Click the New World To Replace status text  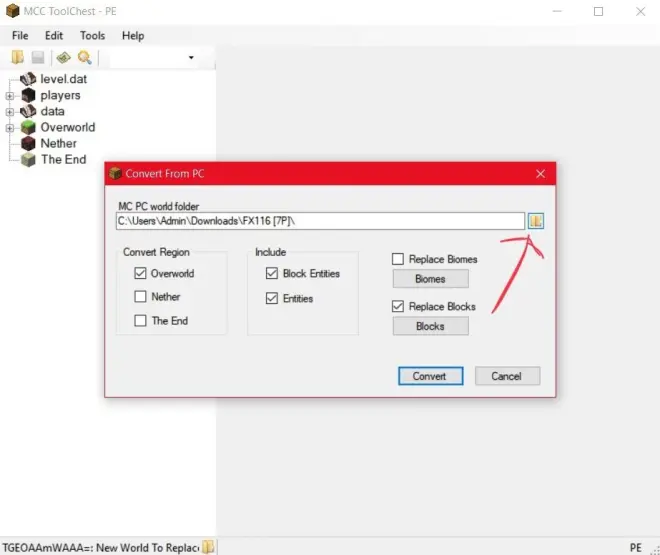(x=148, y=547)
